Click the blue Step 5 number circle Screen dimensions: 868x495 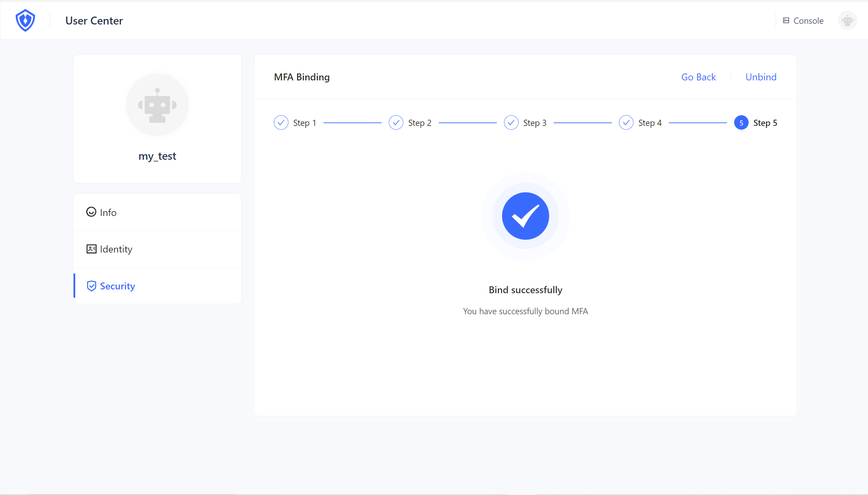point(741,123)
